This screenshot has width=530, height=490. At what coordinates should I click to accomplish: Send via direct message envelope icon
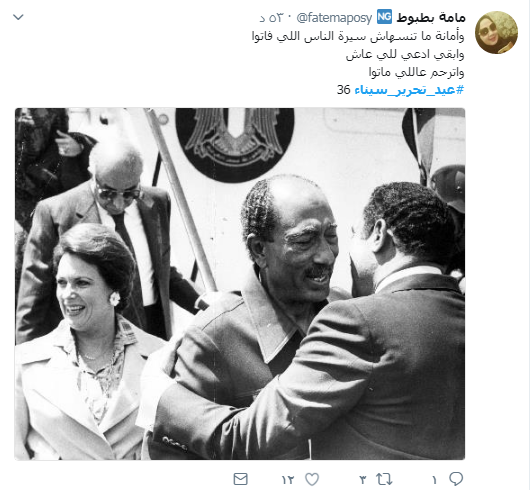pos(241,479)
